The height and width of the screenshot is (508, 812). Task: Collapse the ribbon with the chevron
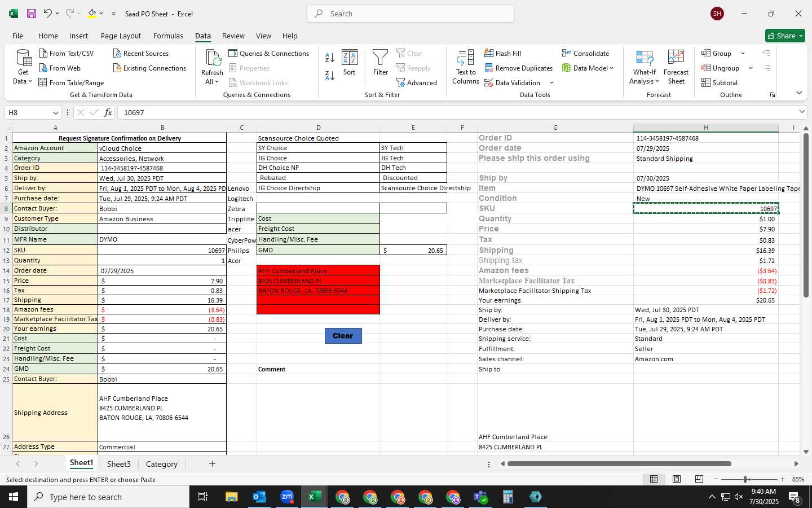tap(799, 93)
